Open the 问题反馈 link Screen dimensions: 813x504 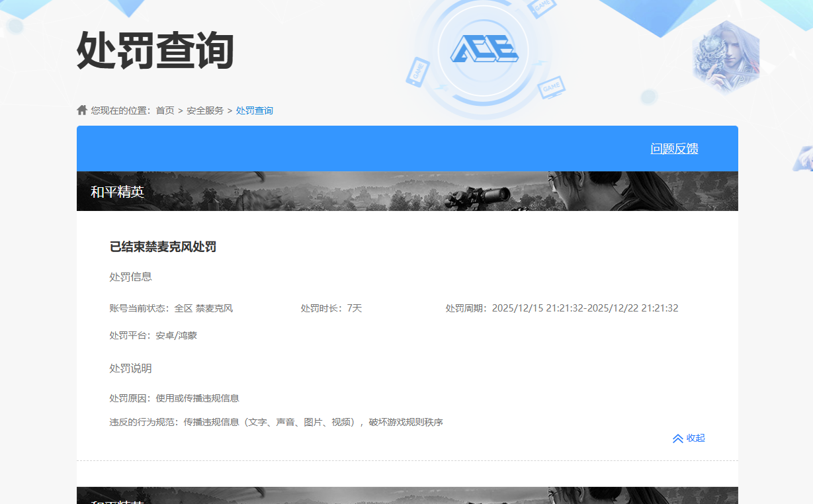coord(674,149)
